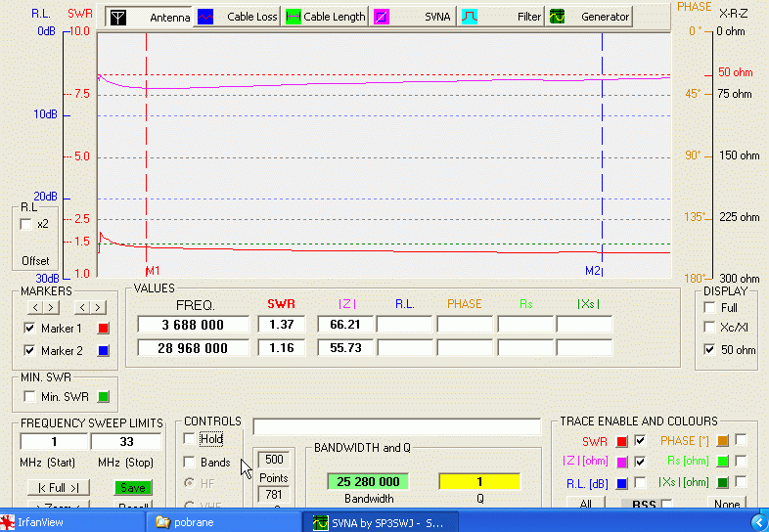Image resolution: width=769 pixels, height=532 pixels.
Task: Disable the Marker 1 checkbox
Action: pos(29,329)
